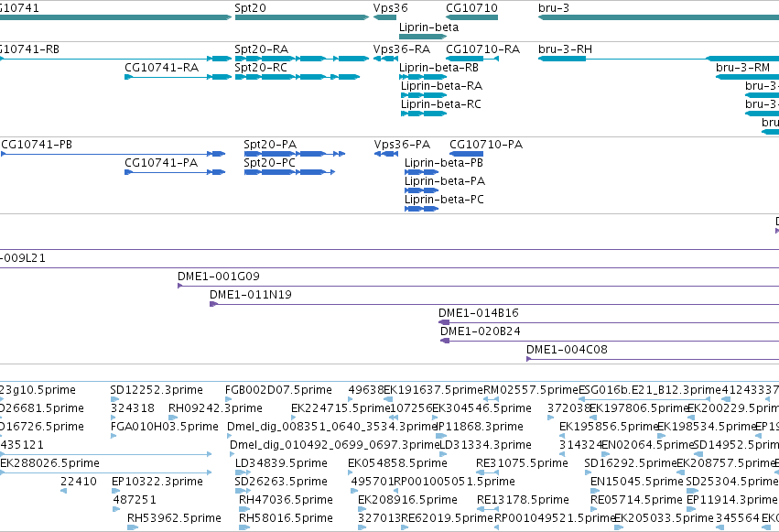Click EST SD26263.5prime label
779x532 pixels.
281,482
